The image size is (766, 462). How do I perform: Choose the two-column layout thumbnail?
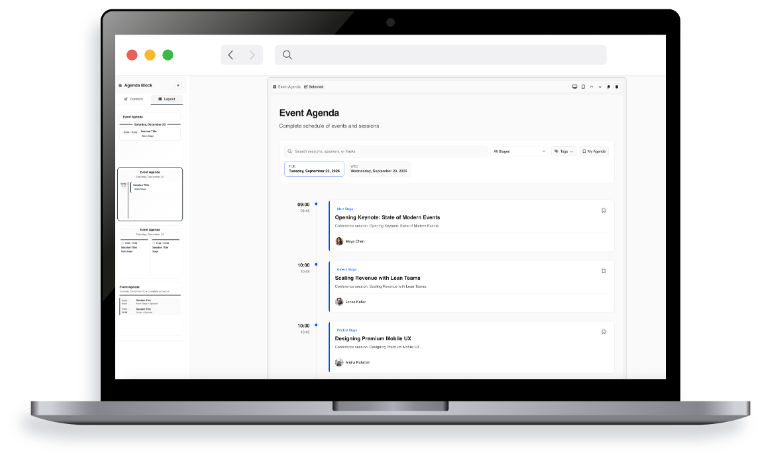(x=150, y=251)
